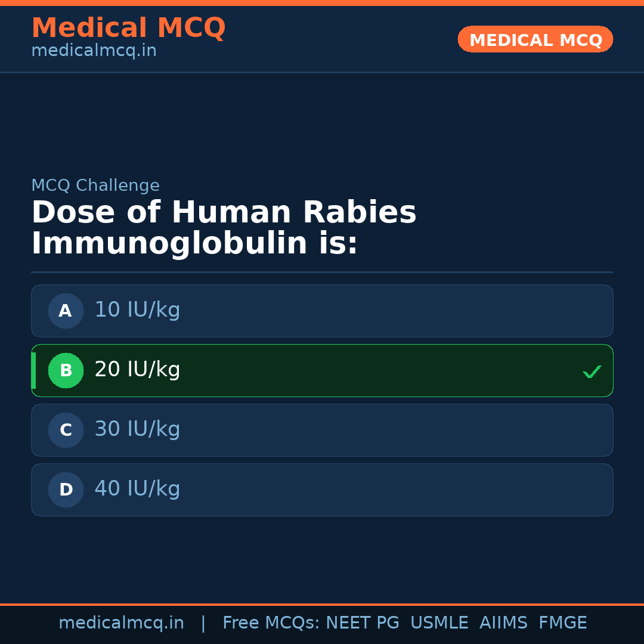This screenshot has height=644, width=644.
Task: Click the letter A option circle
Action: click(66, 311)
